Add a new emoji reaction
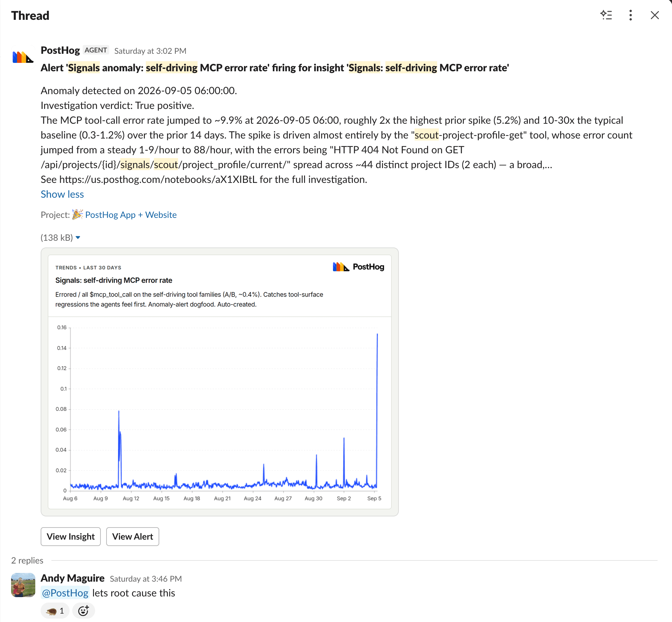Image resolution: width=672 pixels, height=622 pixels. tap(83, 611)
